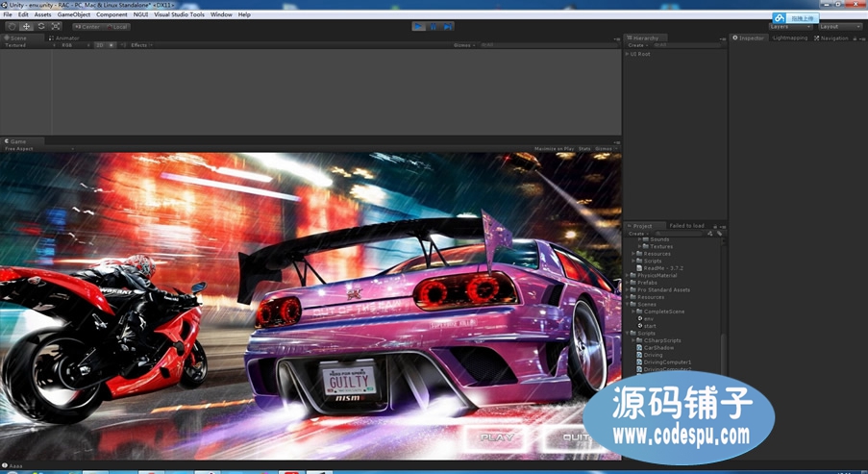
Task: Open the GameObject menu
Action: pyautogui.click(x=74, y=14)
